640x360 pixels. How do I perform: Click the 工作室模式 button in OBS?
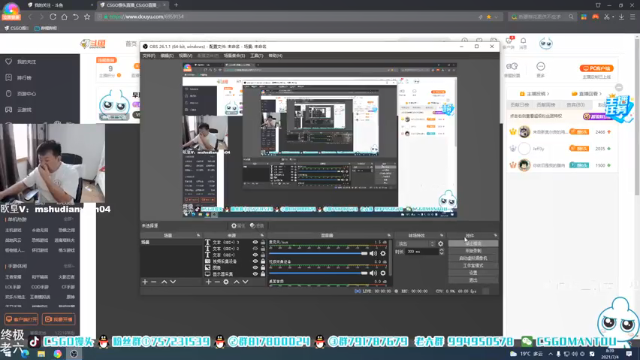[x=473, y=265]
